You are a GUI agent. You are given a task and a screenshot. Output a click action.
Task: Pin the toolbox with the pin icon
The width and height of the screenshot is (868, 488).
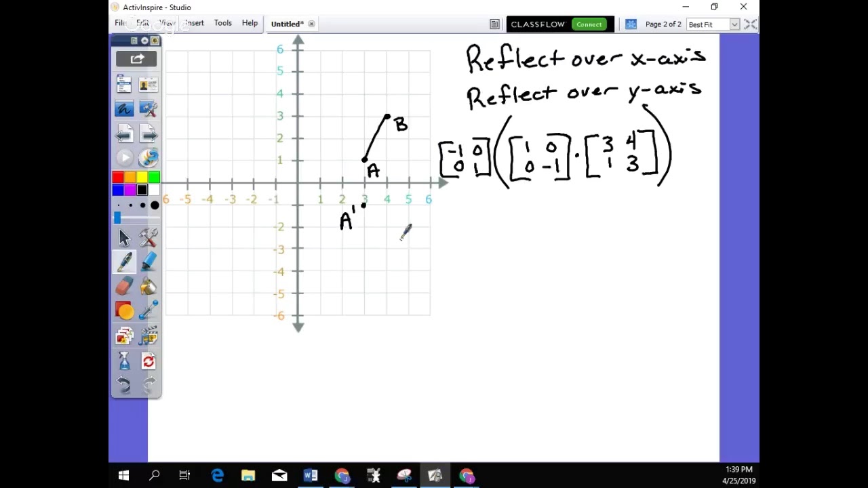tap(155, 41)
